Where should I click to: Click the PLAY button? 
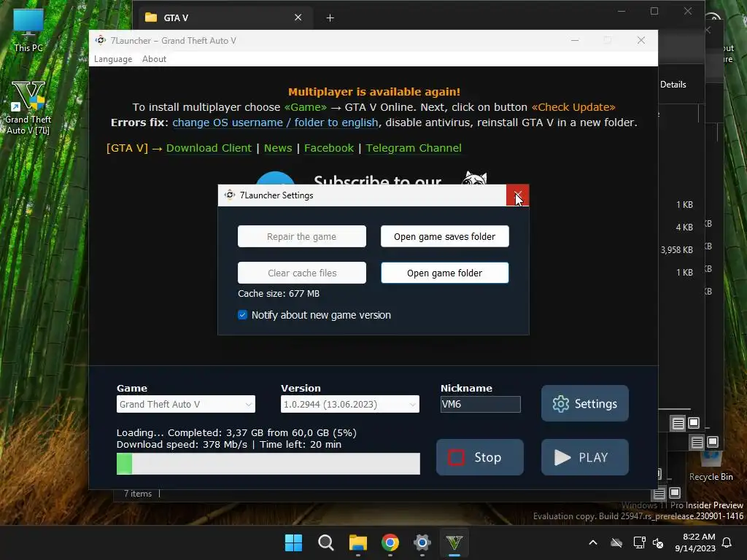coord(584,457)
